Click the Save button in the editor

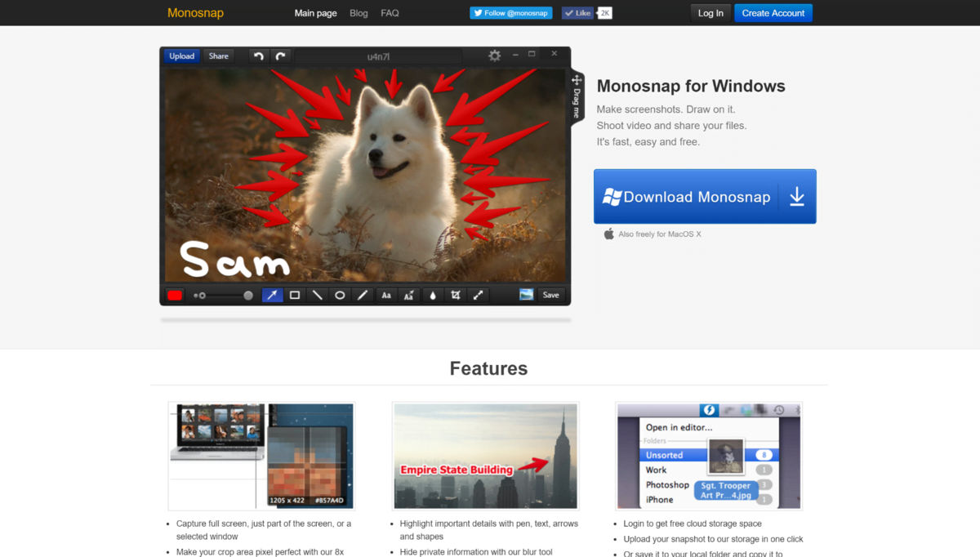pos(551,295)
